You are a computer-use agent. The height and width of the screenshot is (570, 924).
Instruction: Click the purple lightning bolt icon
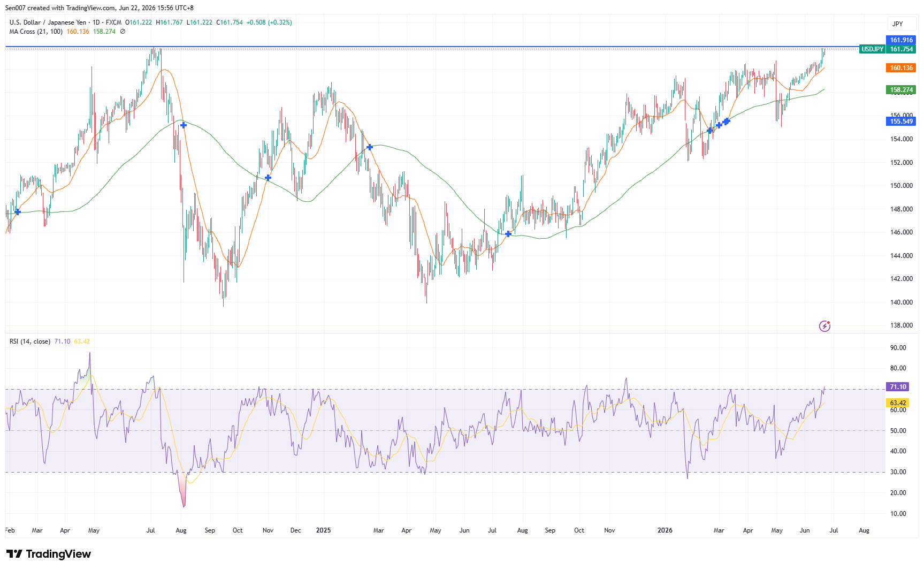coord(824,326)
